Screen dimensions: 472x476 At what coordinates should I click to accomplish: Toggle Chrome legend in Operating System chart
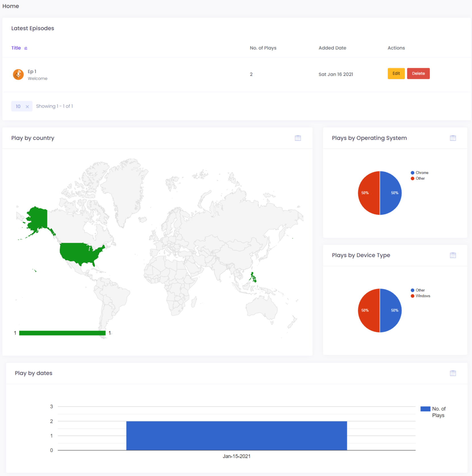coord(419,173)
